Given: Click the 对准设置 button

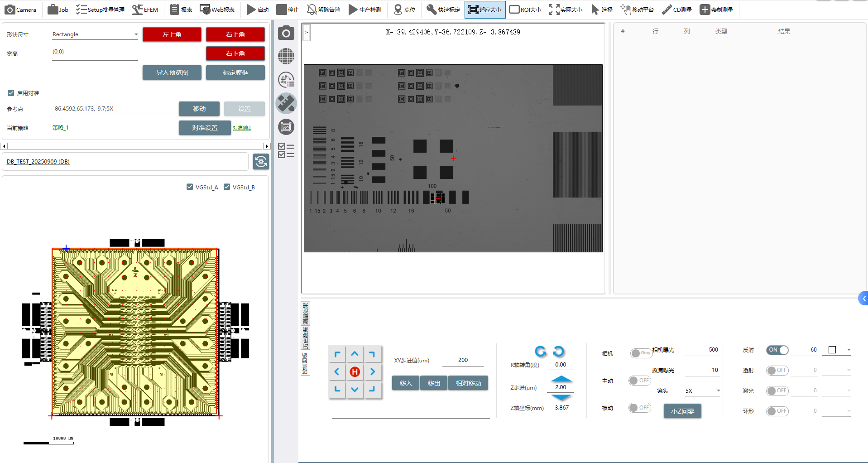Looking at the screenshot, I should coord(205,128).
